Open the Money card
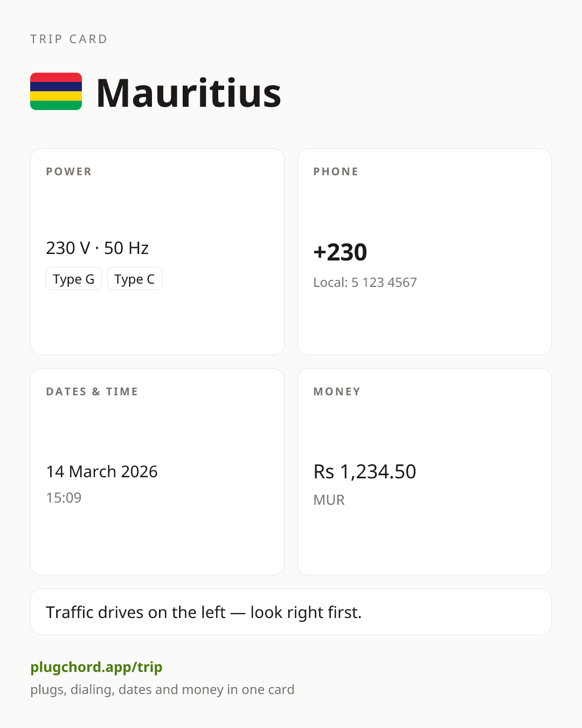The width and height of the screenshot is (582, 728). pos(425,472)
